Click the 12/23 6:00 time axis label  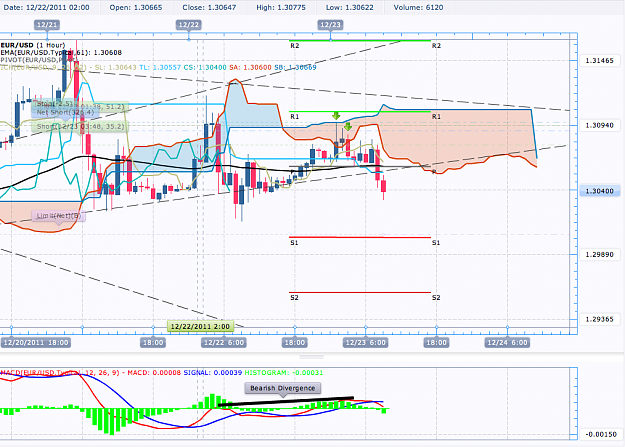[366, 343]
